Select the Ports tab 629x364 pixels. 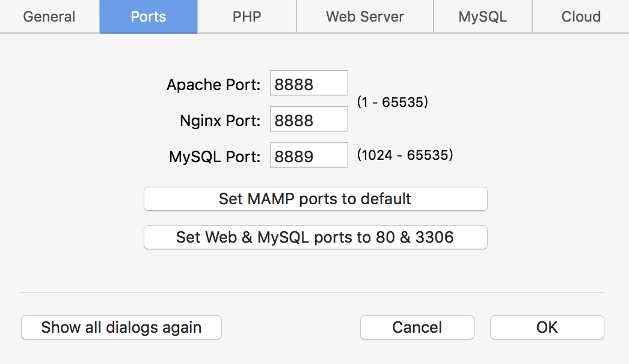pyautogui.click(x=149, y=17)
